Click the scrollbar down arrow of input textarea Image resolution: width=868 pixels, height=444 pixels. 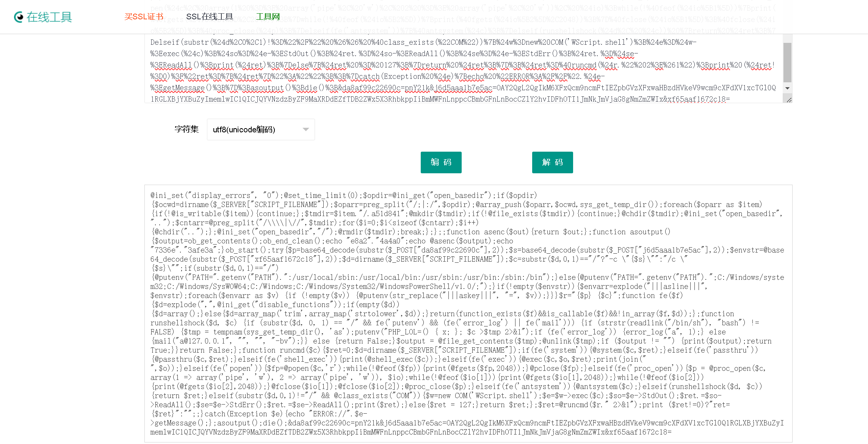pyautogui.click(x=787, y=88)
